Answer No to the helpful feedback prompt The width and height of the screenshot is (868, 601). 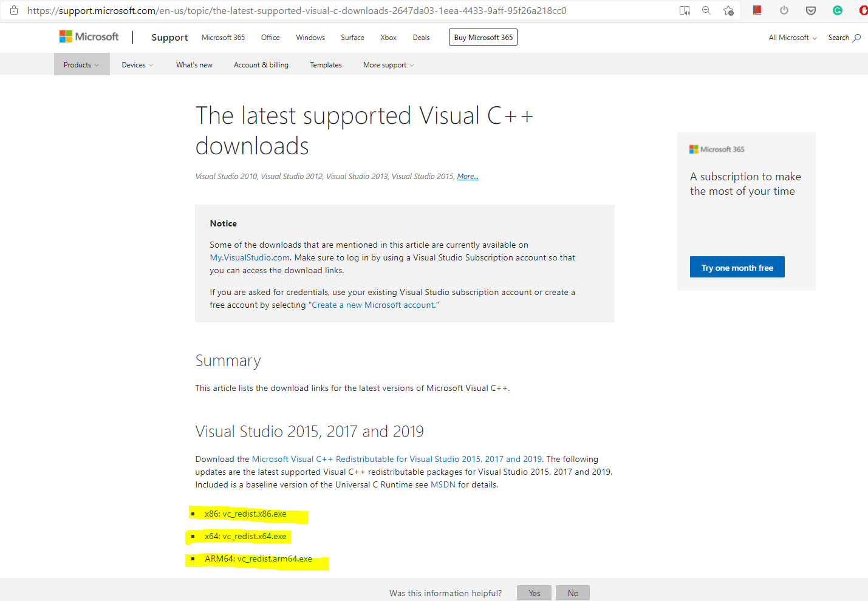click(x=573, y=593)
